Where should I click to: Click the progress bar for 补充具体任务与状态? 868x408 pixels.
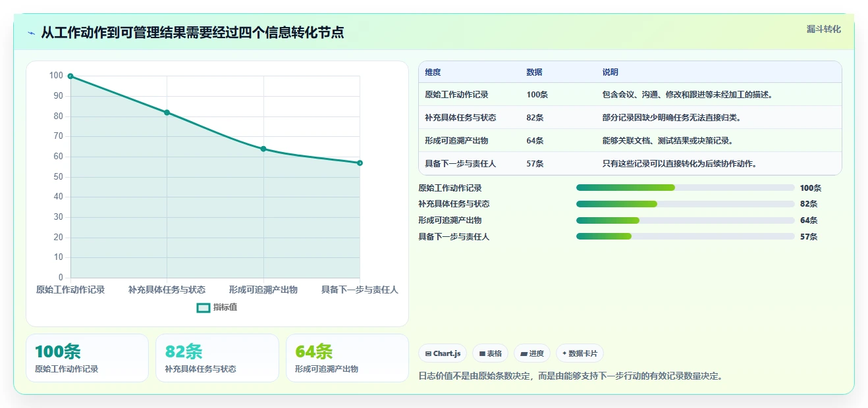click(x=685, y=204)
